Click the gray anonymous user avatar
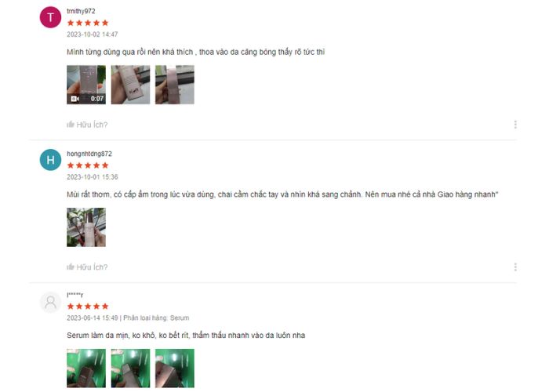This screenshot has width=549, height=392. coord(50,302)
